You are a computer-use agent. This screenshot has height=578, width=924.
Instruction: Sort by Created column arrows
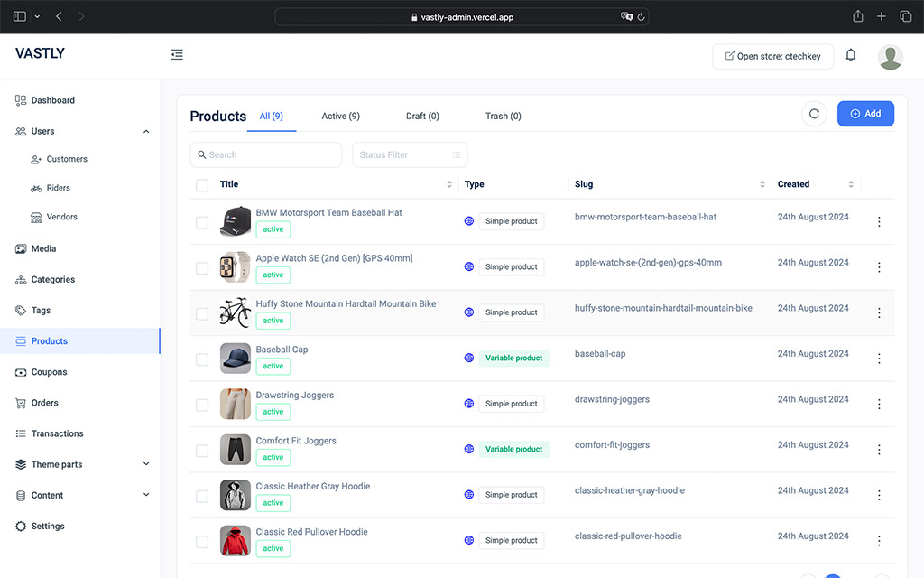click(851, 184)
